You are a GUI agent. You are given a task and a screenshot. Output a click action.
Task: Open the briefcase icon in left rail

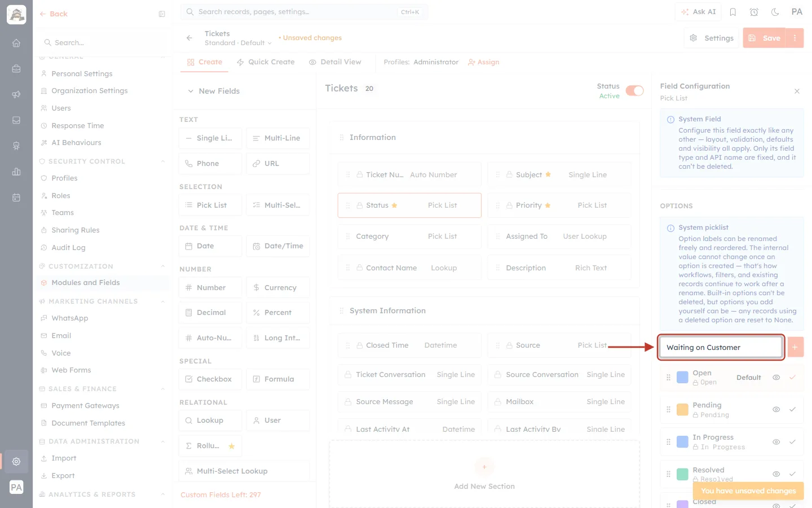pyautogui.click(x=16, y=69)
